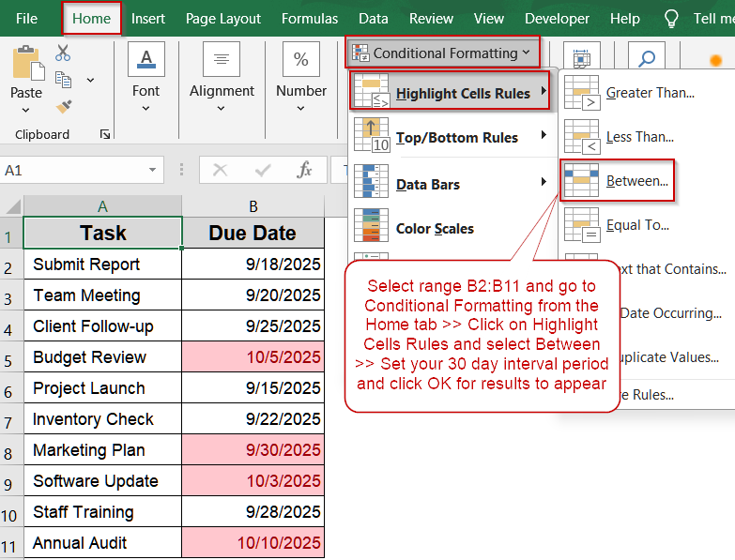735x560 pixels.
Task: Click the Paste clipboard icon
Action: point(26,63)
